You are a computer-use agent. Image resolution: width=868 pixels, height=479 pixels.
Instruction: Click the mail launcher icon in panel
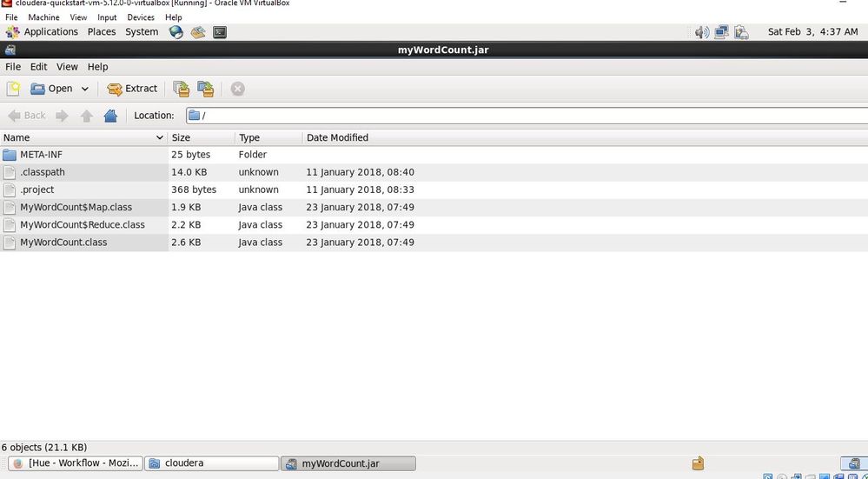click(x=198, y=32)
